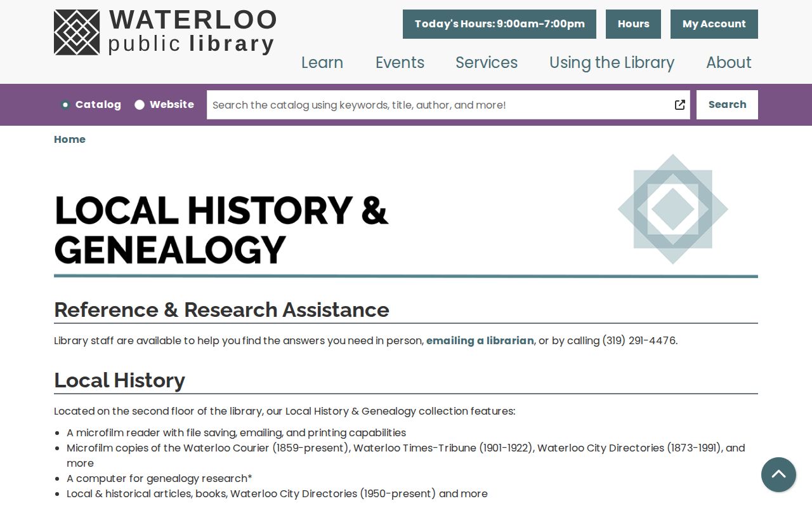Image resolution: width=812 pixels, height=508 pixels.
Task: Select the Catalog radio button
Action: pos(65,105)
